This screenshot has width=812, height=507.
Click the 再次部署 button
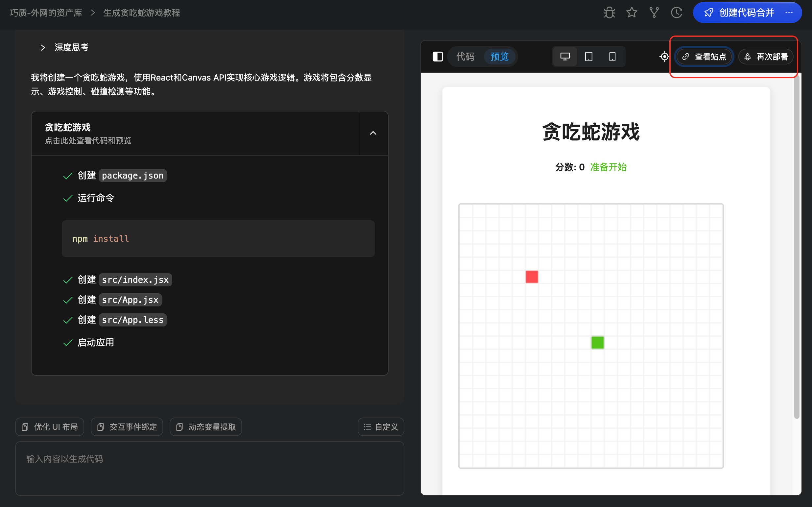click(x=765, y=57)
